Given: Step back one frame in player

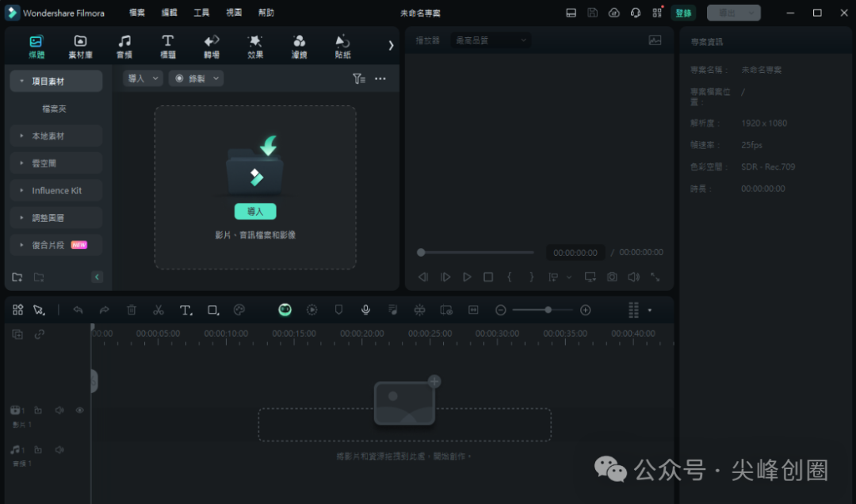Looking at the screenshot, I should (423, 277).
